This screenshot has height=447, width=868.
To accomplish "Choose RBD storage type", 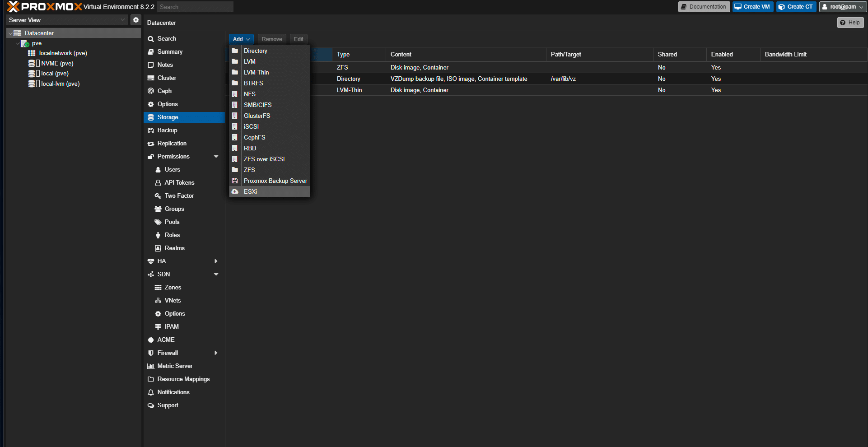I will coord(270,148).
